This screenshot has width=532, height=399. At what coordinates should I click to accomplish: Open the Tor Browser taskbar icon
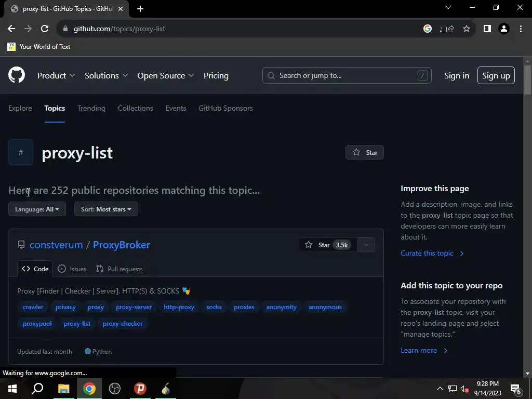166,389
